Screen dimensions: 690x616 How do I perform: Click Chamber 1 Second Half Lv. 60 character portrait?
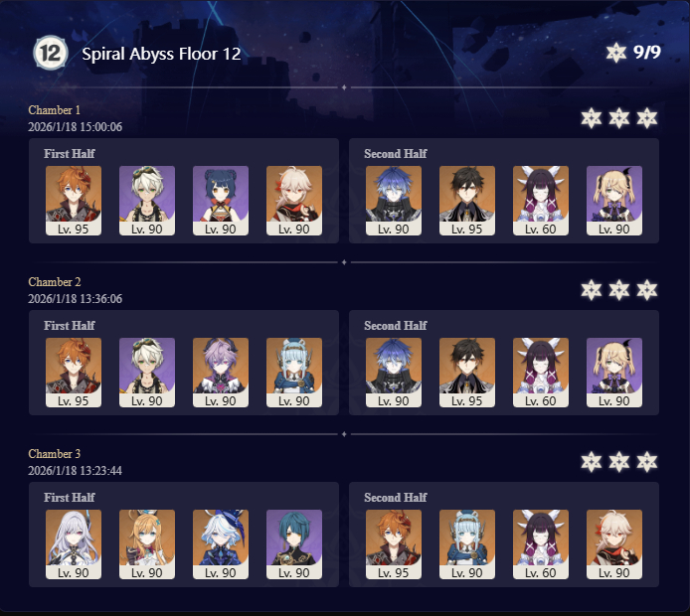click(x=541, y=201)
